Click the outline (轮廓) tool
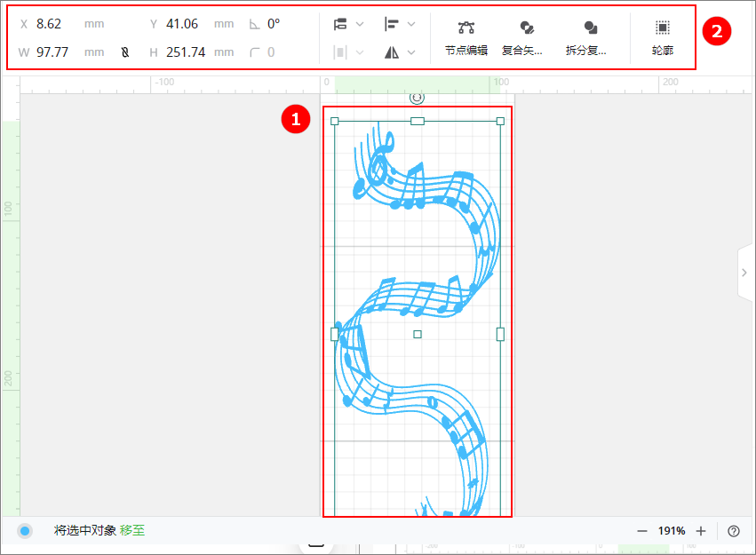 click(x=662, y=38)
